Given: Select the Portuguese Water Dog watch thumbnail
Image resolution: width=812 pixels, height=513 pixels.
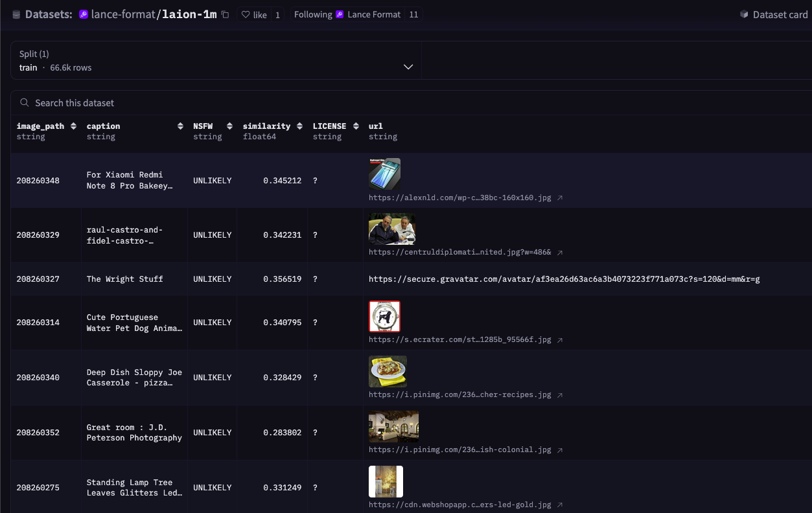Looking at the screenshot, I should (384, 317).
